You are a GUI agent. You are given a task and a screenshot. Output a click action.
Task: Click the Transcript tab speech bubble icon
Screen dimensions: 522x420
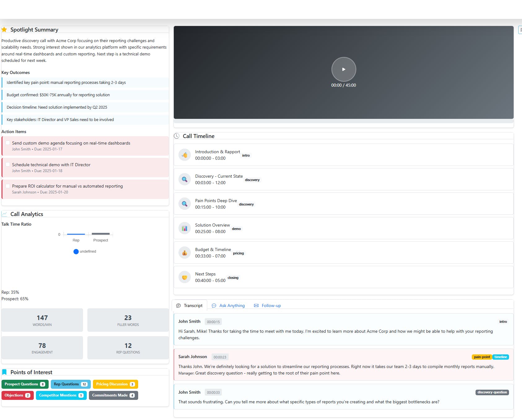[x=178, y=305]
